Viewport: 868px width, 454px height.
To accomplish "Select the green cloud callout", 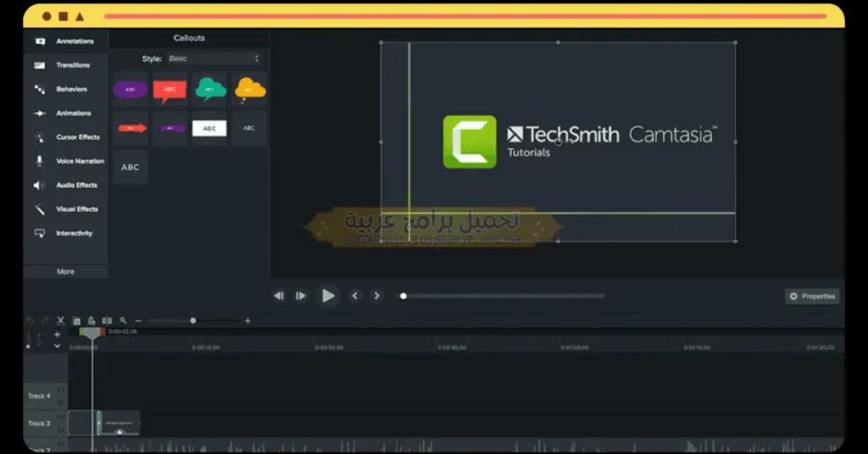I will click(x=210, y=90).
